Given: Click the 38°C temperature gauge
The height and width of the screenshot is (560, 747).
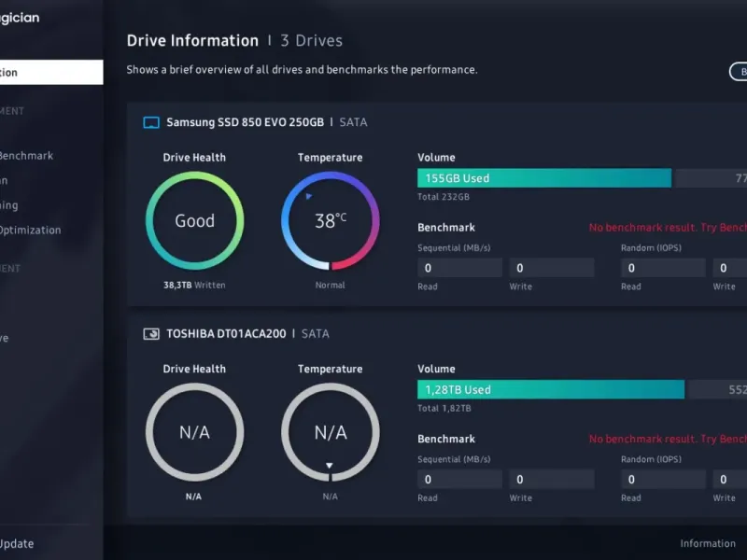Looking at the screenshot, I should tap(331, 220).
